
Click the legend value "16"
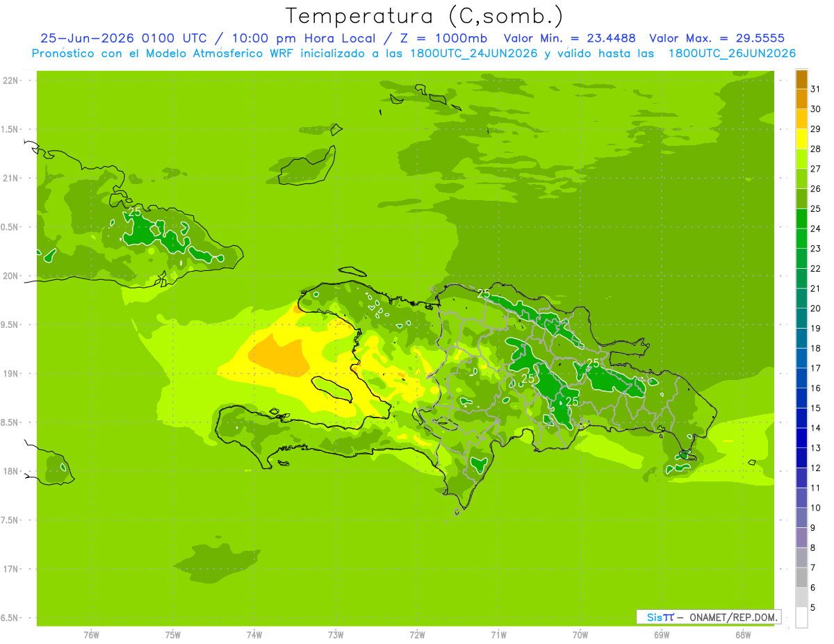coord(816,388)
